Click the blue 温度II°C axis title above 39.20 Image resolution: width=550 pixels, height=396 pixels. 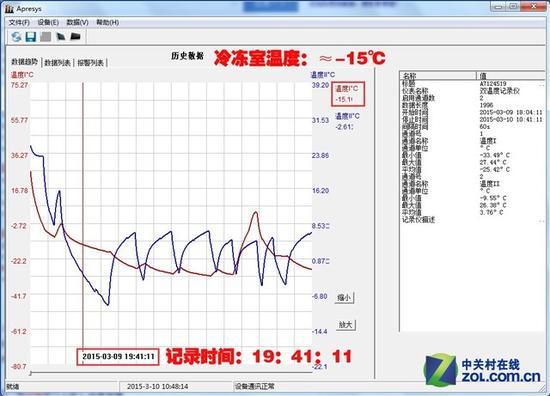point(323,75)
